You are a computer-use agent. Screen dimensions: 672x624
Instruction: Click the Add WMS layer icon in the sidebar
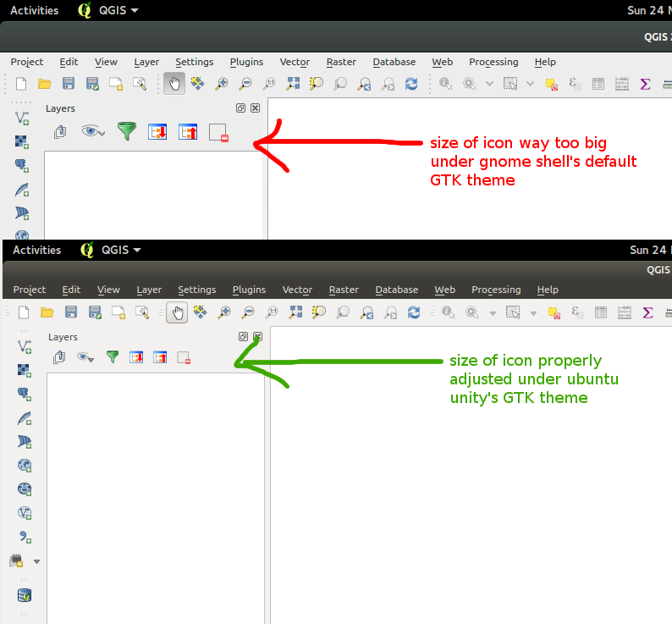(x=25, y=465)
